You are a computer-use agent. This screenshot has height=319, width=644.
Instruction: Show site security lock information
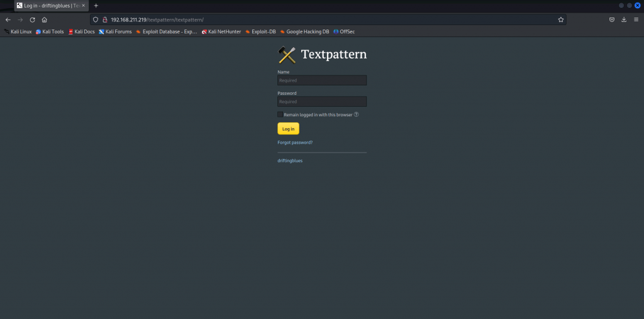pos(105,19)
